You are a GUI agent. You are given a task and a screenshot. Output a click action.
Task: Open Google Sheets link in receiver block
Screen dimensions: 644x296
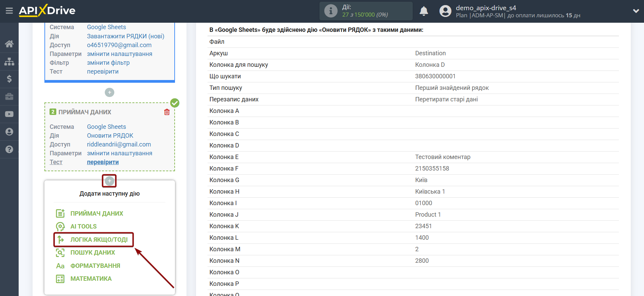tap(106, 127)
